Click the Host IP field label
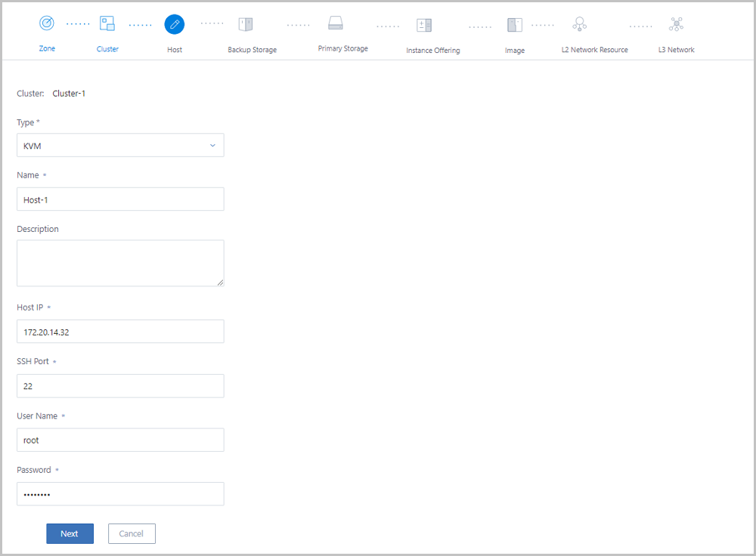 (30, 307)
